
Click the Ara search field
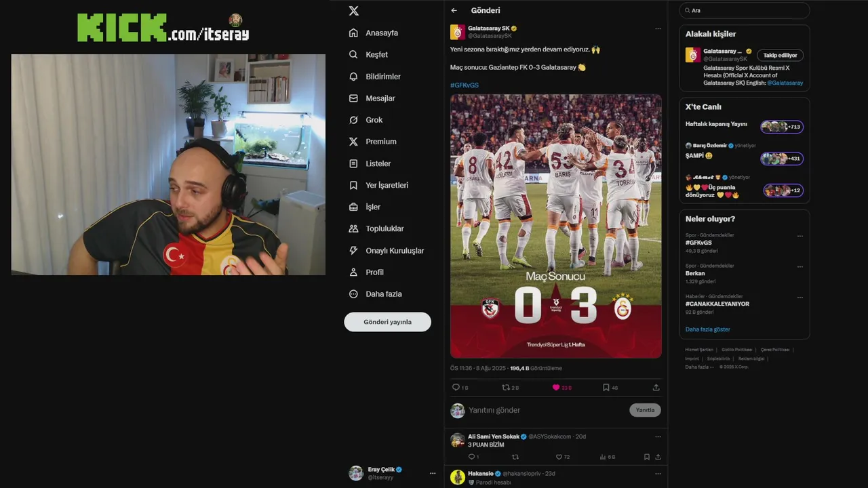tap(745, 10)
